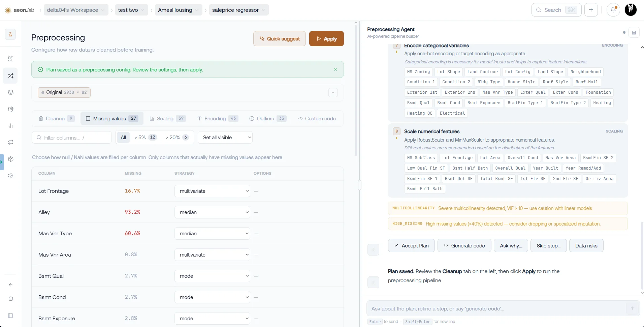Viewport: 644px width, 327px height.
Task: Click Accept Plan
Action: click(x=411, y=246)
